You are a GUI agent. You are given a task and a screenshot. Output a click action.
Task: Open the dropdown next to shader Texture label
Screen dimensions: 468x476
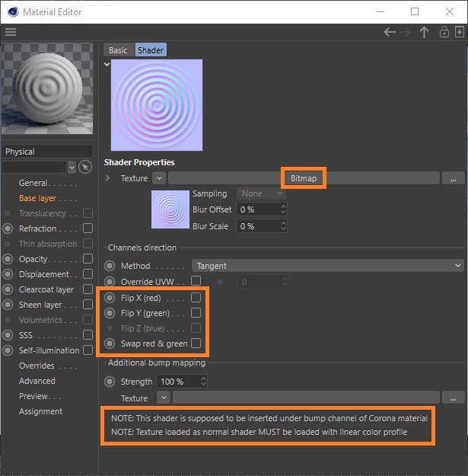(159, 178)
